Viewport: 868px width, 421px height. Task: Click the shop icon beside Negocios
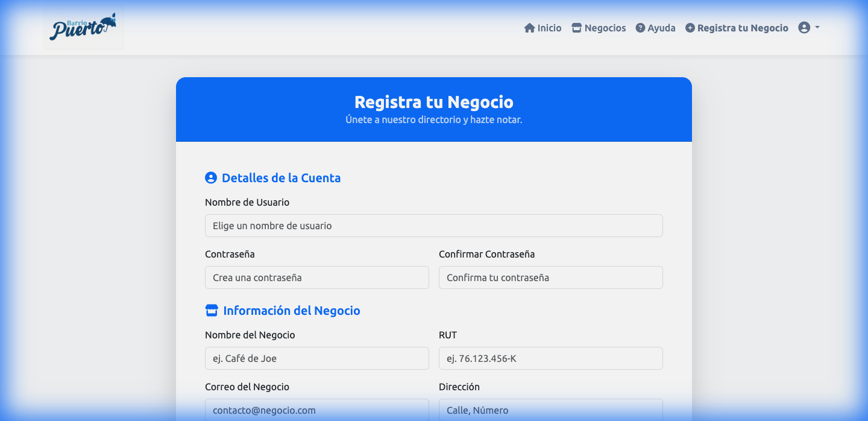576,27
